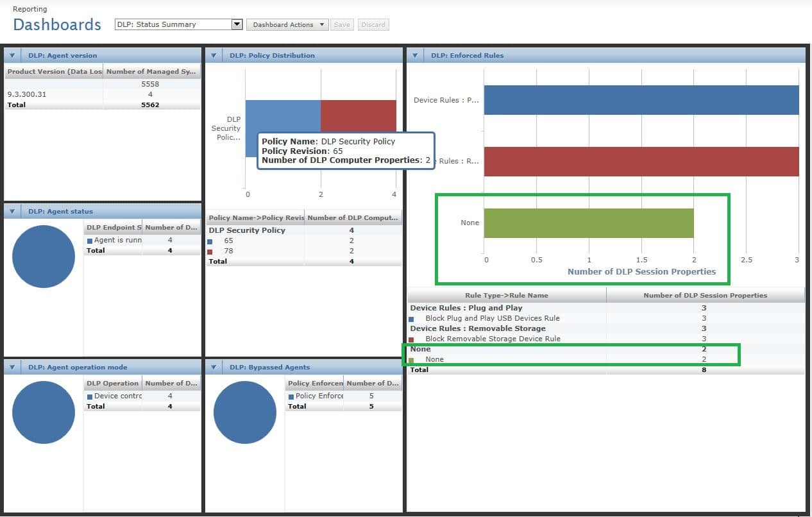Click the Policy Enforcement legend swatch

291,397
